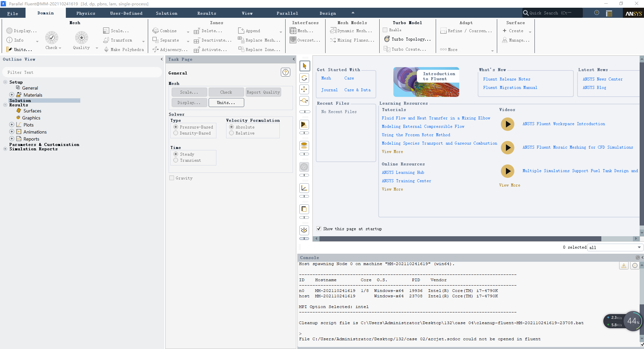644x349 pixels.
Task: Open the mesh Quality icon
Action: point(81,38)
